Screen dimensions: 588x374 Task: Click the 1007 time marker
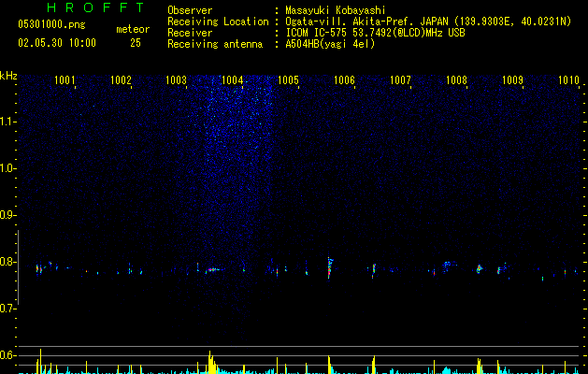pyautogui.click(x=400, y=79)
